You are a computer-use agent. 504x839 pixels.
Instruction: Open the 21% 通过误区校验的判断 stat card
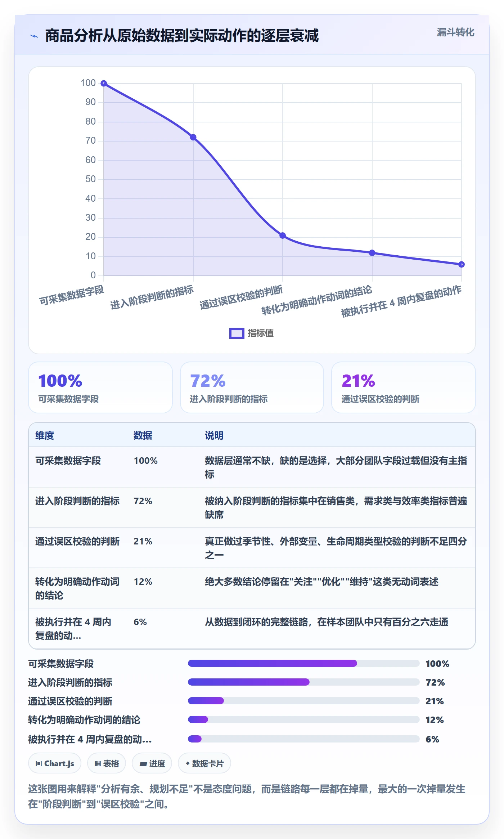pyautogui.click(x=404, y=387)
